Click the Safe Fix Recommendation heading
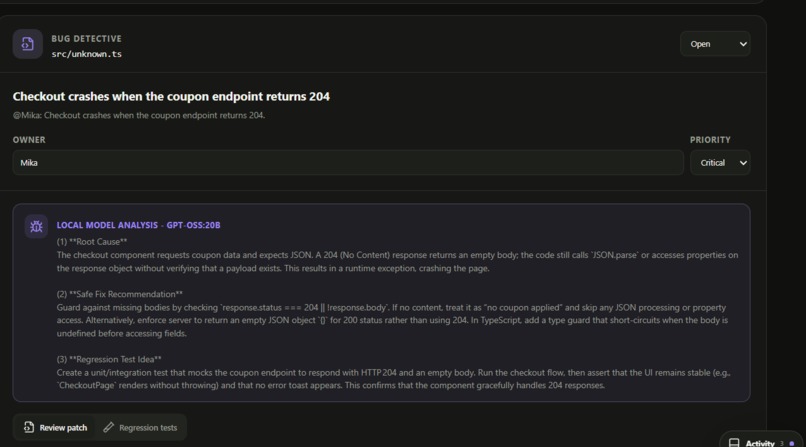806x447 pixels. point(120,294)
